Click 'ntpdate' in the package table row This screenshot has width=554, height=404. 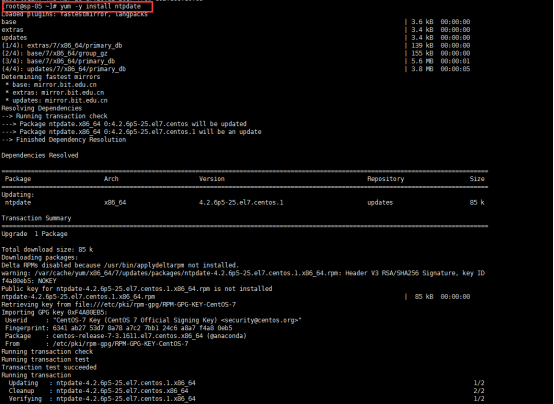click(x=18, y=203)
